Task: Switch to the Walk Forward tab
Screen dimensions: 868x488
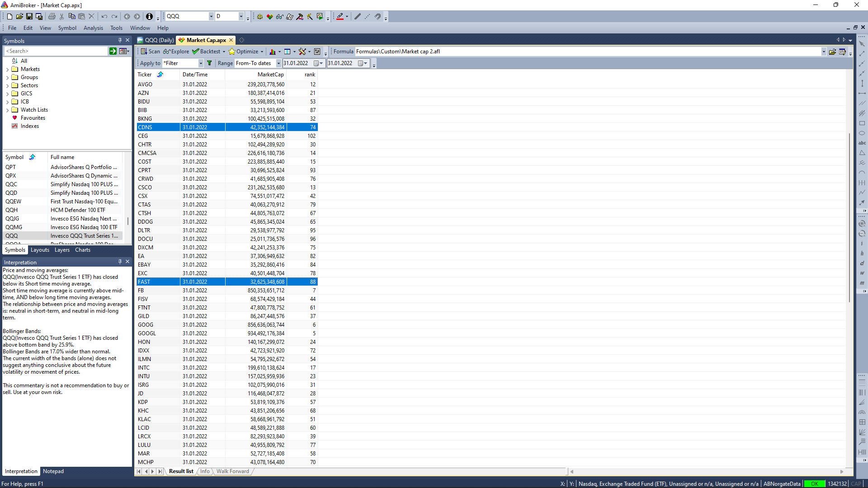Action: click(x=232, y=471)
